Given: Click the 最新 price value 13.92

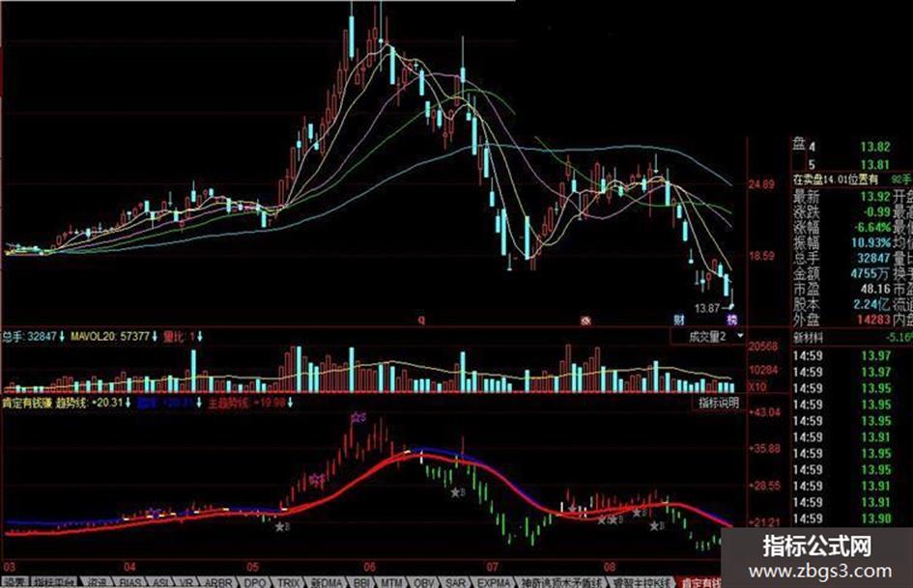Looking at the screenshot, I should tap(875, 197).
